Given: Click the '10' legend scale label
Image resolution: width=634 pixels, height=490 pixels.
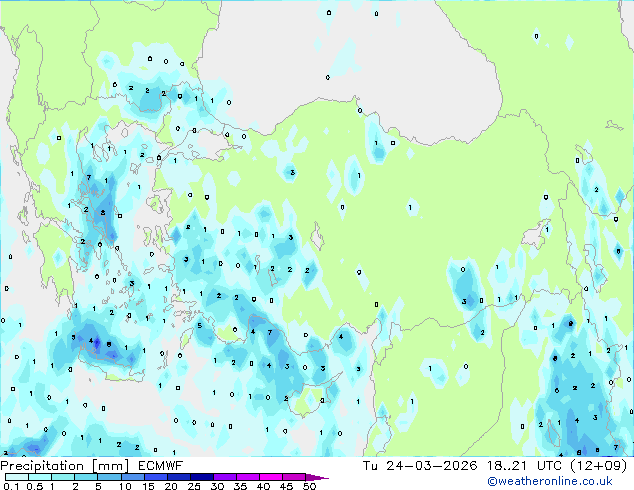Looking at the screenshot, I should [125, 486].
